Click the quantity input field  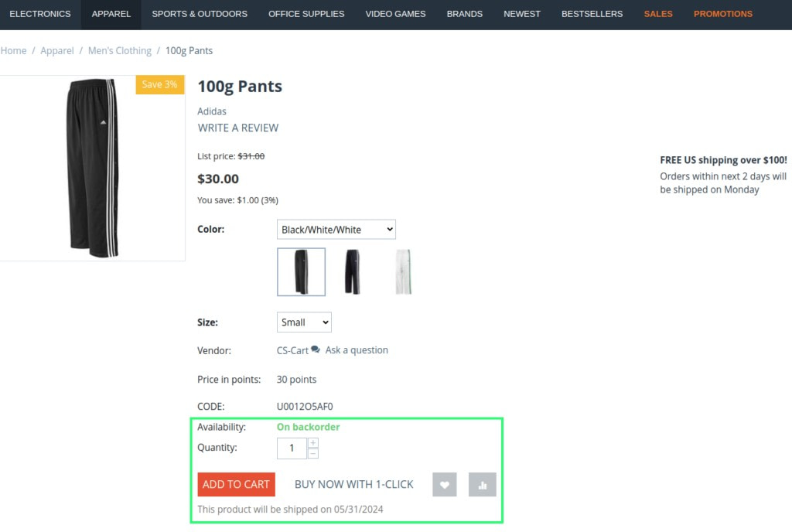[x=292, y=448]
